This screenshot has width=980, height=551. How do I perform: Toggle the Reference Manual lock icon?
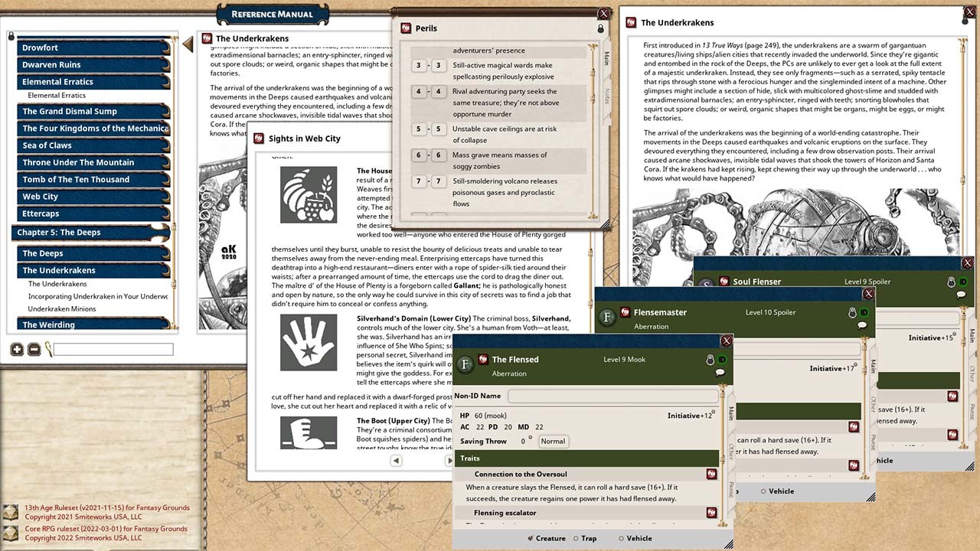[11, 36]
